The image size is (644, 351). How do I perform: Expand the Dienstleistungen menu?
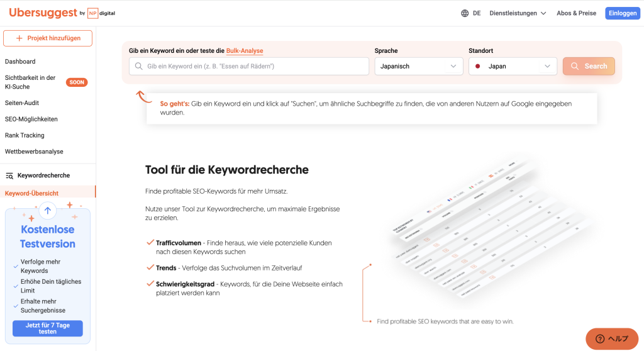click(x=518, y=13)
